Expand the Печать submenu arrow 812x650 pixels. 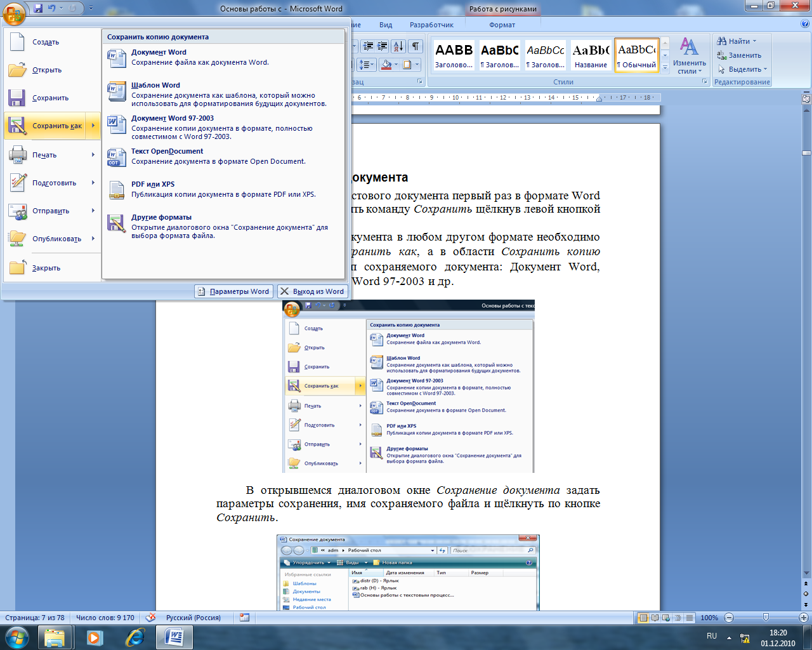[93, 154]
